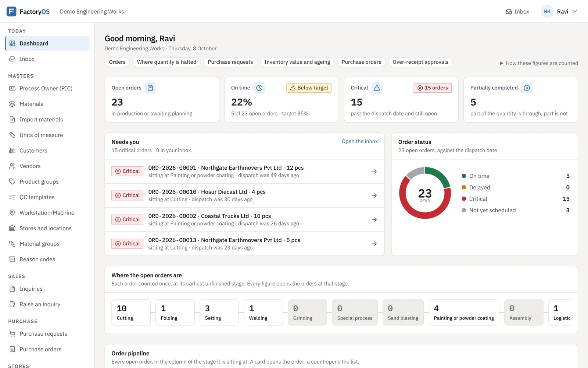Click the pause icon beside Partially completed
This screenshot has height=368, width=588.
pos(527,88)
